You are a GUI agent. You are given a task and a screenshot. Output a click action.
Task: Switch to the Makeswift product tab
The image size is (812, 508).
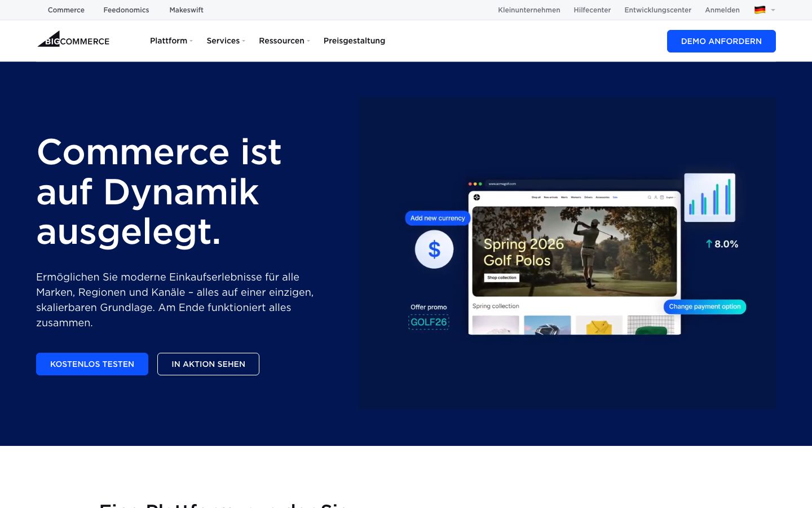coord(186,10)
